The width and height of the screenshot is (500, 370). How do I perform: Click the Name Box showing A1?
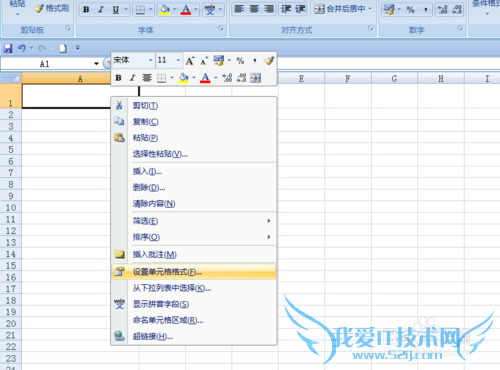[x=45, y=64]
